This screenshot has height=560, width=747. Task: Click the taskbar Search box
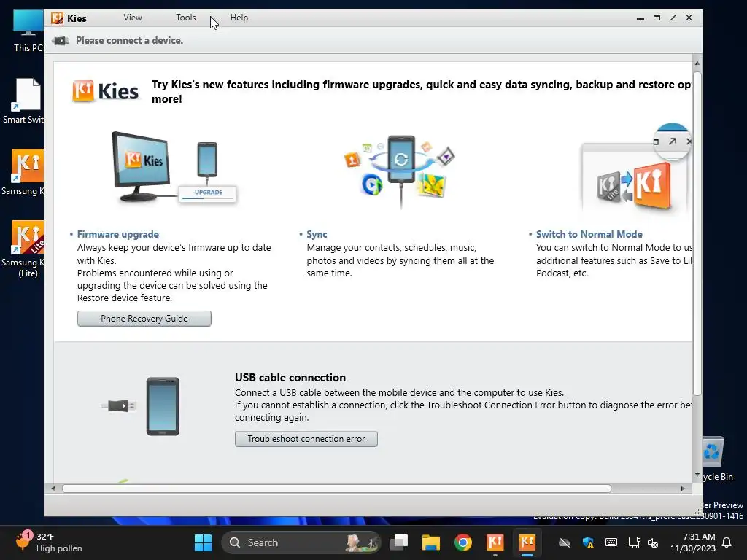(x=301, y=542)
